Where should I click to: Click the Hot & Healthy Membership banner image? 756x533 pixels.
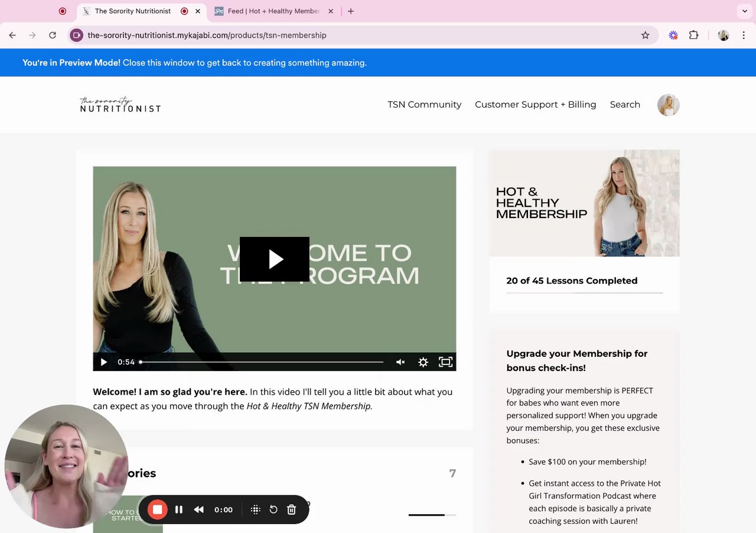pyautogui.click(x=585, y=203)
